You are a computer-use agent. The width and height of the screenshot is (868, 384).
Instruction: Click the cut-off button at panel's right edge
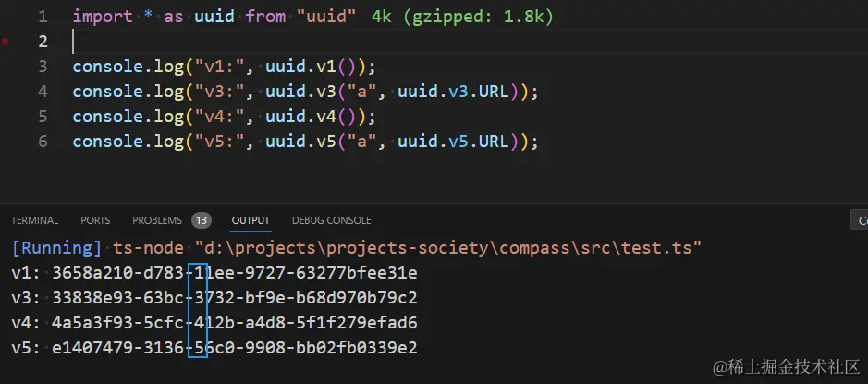860,220
